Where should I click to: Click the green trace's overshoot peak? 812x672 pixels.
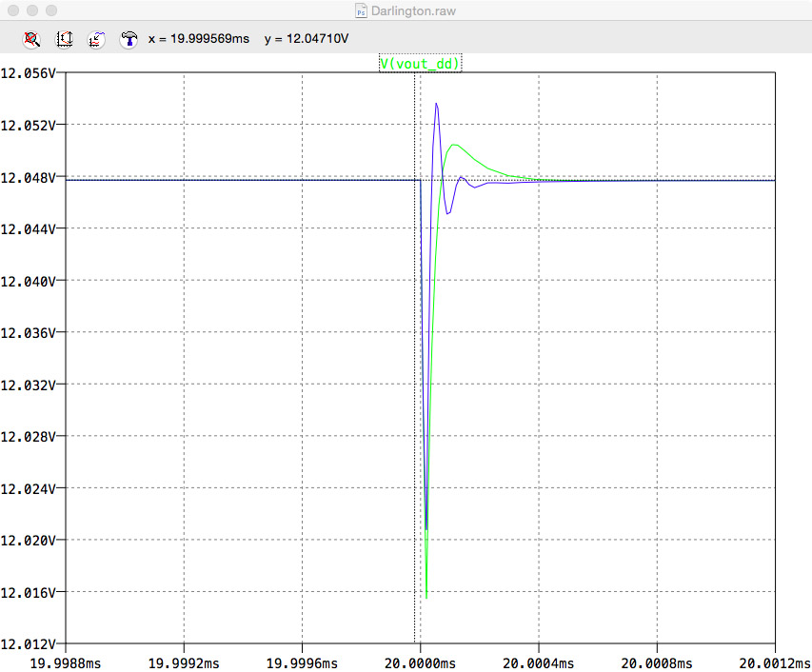pyautogui.click(x=454, y=145)
